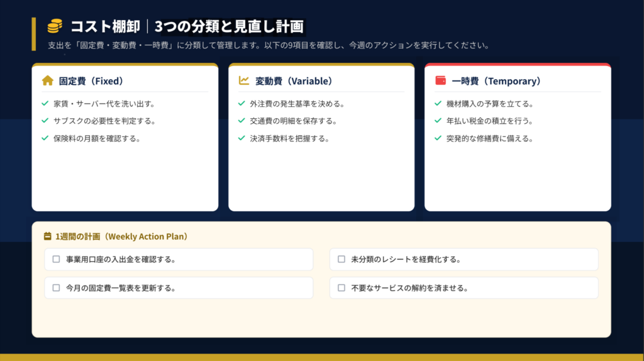The width and height of the screenshot is (644, 361).
Task: Click the checkmark next to 機材購入の予算を立てる
Action: pos(438,103)
